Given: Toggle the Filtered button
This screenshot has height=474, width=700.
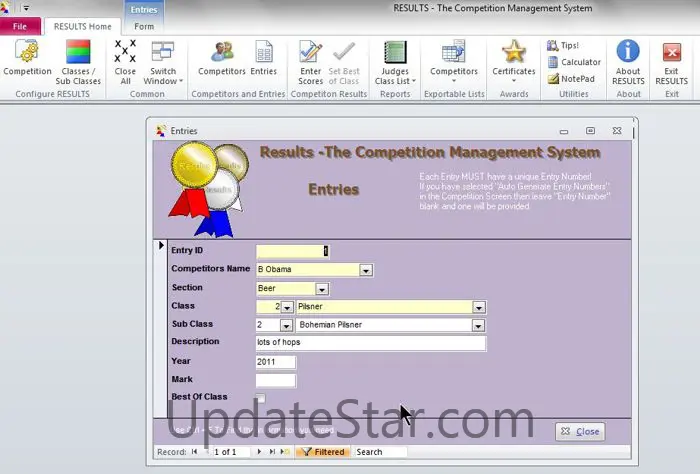Looking at the screenshot, I should pos(323,452).
